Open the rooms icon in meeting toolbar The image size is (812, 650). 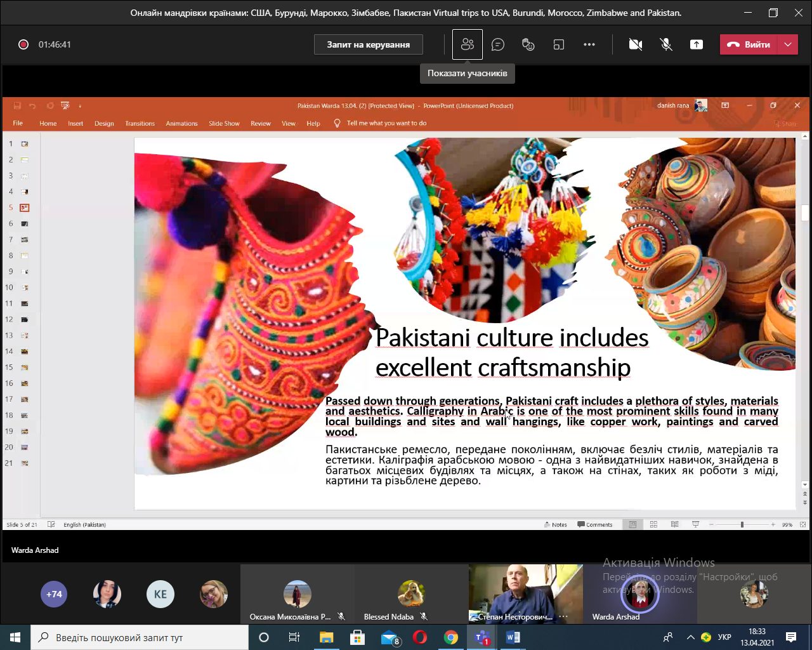pyautogui.click(x=558, y=44)
